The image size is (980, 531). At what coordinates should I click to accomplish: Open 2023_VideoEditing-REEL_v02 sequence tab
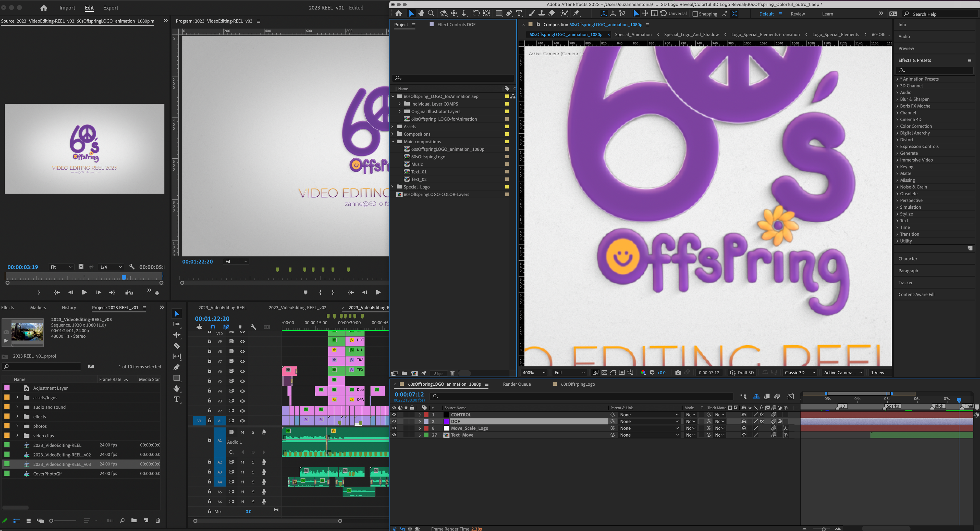297,308
